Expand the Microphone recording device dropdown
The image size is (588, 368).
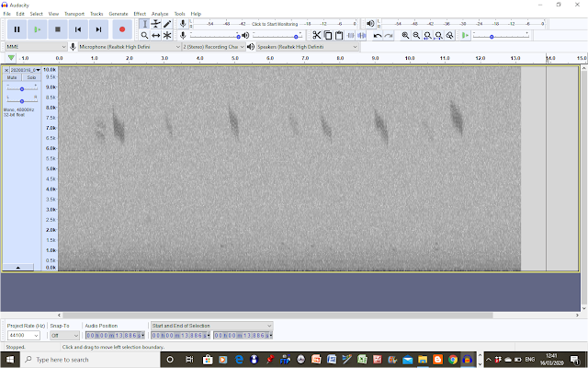(130, 47)
